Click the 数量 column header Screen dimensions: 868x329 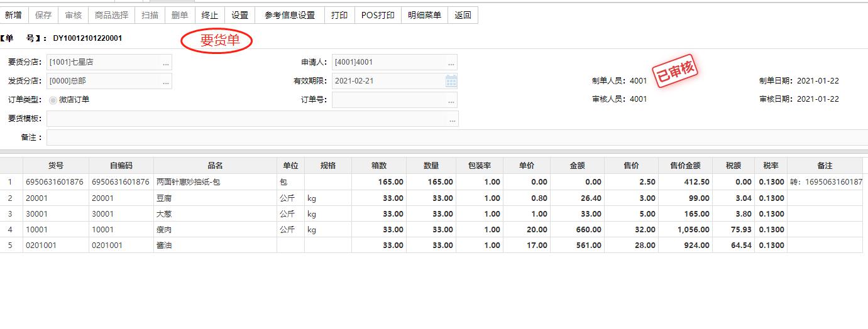click(x=431, y=166)
